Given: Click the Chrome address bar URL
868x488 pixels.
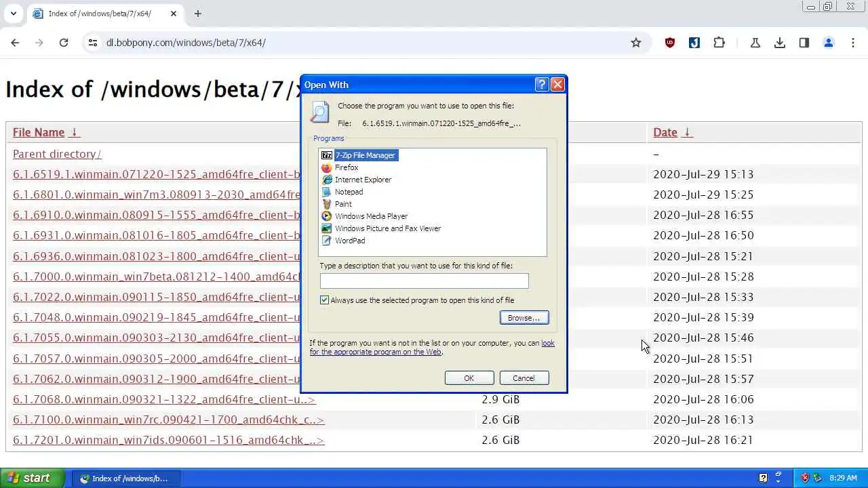Looking at the screenshot, I should [186, 43].
